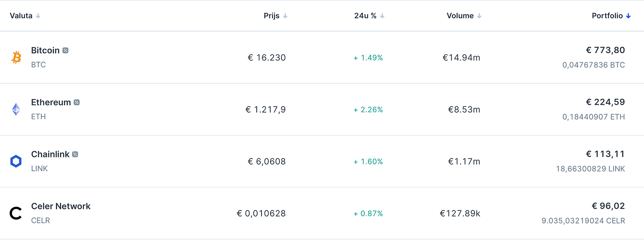Open the Chainlink currency name link

(50, 154)
